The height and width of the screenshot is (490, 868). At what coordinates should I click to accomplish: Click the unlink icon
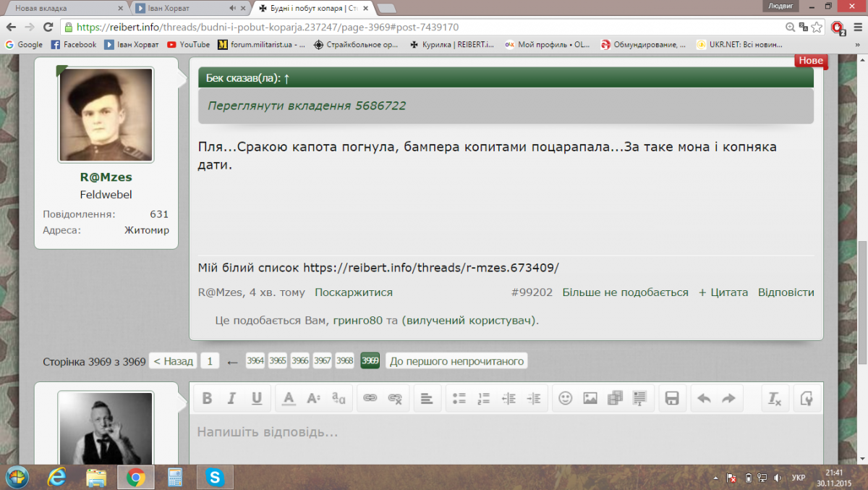pyautogui.click(x=395, y=398)
